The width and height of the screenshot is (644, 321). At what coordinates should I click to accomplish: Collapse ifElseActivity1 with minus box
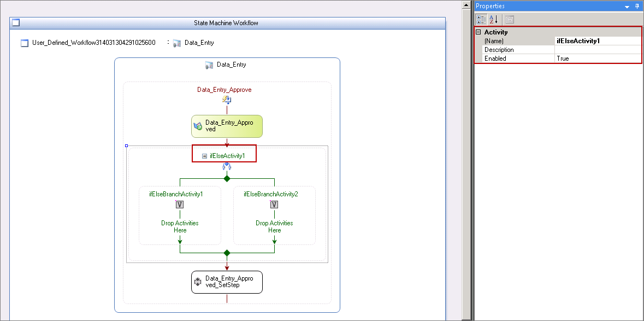pyautogui.click(x=204, y=156)
